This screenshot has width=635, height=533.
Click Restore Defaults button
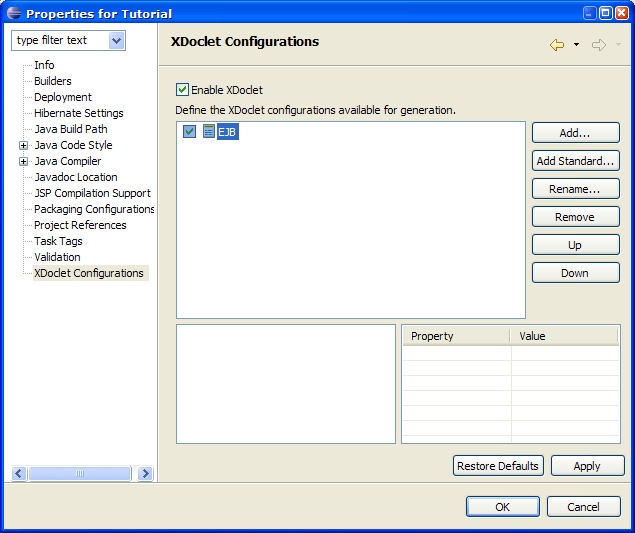(498, 466)
